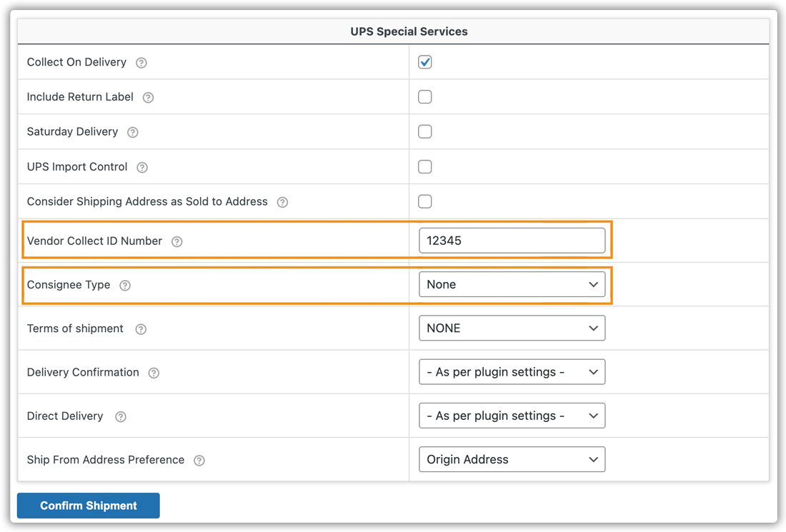The height and width of the screenshot is (532, 786).
Task: Open UPS Import Control help icon
Action: [x=142, y=167]
